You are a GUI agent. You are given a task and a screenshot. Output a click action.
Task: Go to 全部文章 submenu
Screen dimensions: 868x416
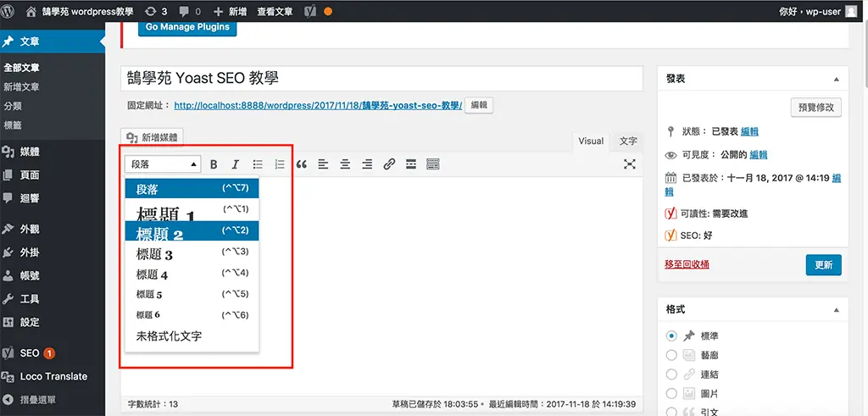(x=21, y=68)
